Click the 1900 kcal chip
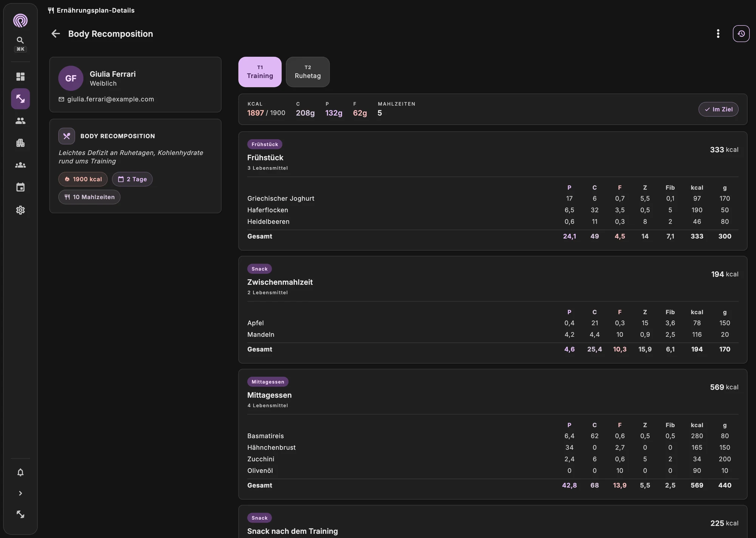Image resolution: width=756 pixels, height=538 pixels. click(83, 179)
